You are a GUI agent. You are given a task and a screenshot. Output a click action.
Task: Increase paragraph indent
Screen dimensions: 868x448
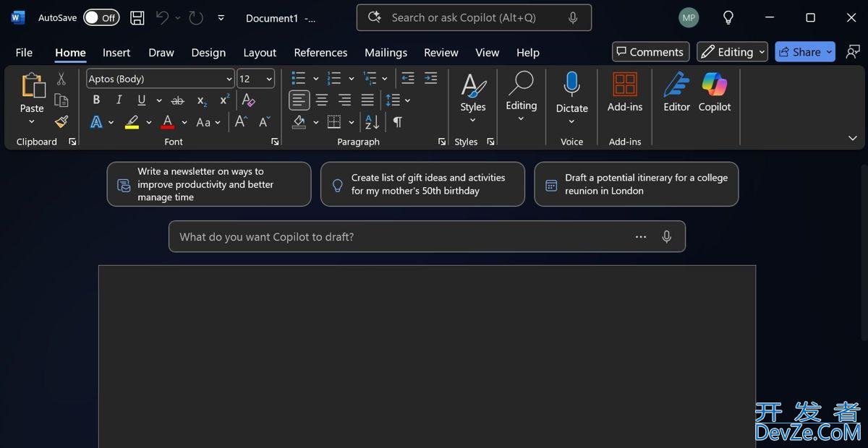(x=430, y=79)
